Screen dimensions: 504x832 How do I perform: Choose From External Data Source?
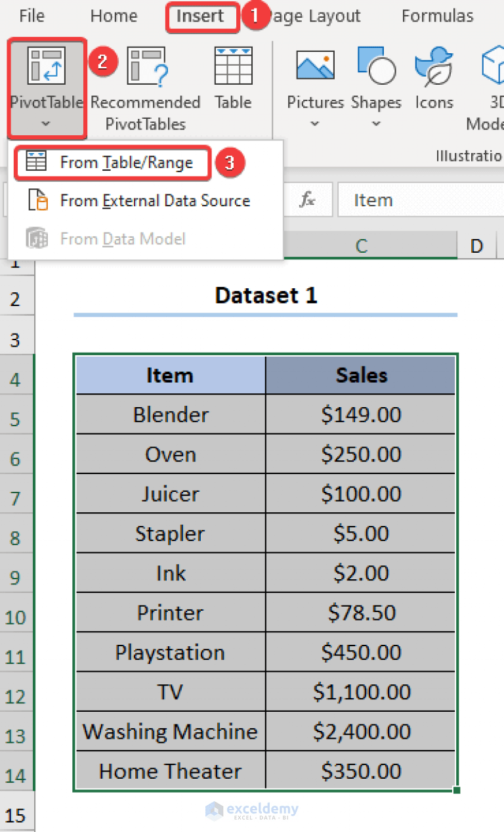(155, 201)
